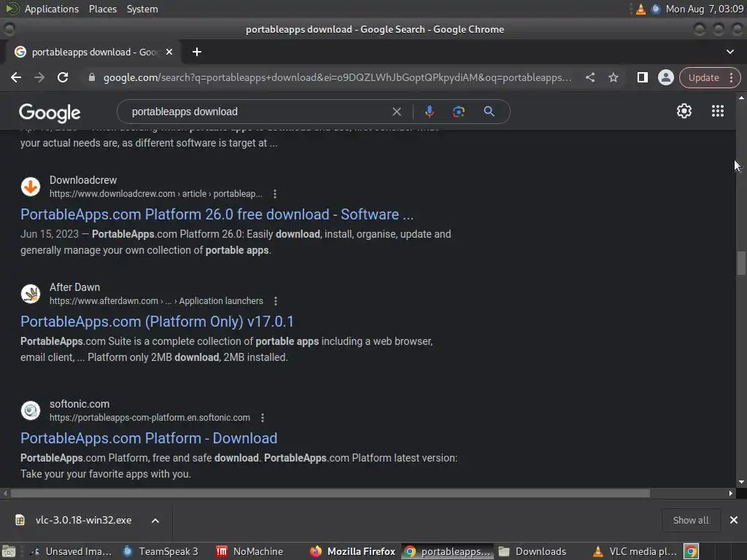This screenshot has width=747, height=560.
Task: Click scroll down arrow on page
Action: [741, 482]
